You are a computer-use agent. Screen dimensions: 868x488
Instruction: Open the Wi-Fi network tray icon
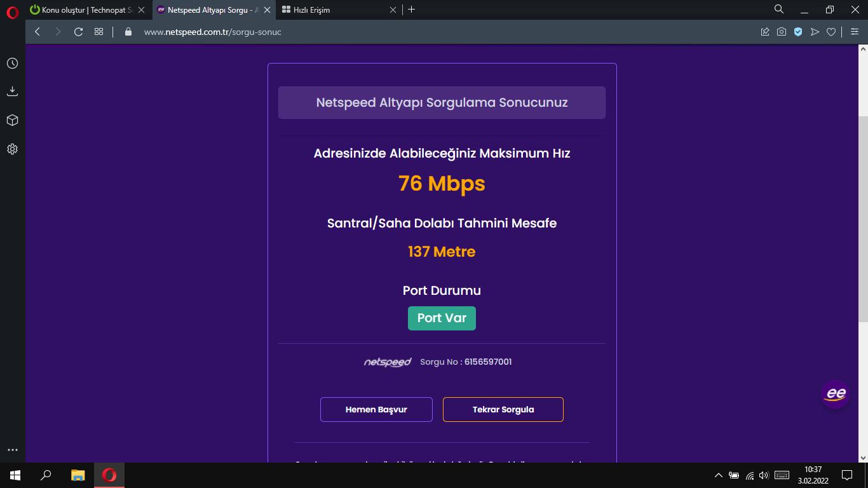click(750, 475)
